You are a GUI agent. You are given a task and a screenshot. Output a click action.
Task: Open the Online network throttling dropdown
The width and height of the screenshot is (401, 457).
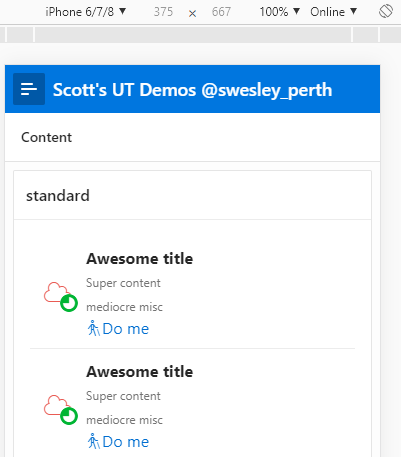[333, 12]
